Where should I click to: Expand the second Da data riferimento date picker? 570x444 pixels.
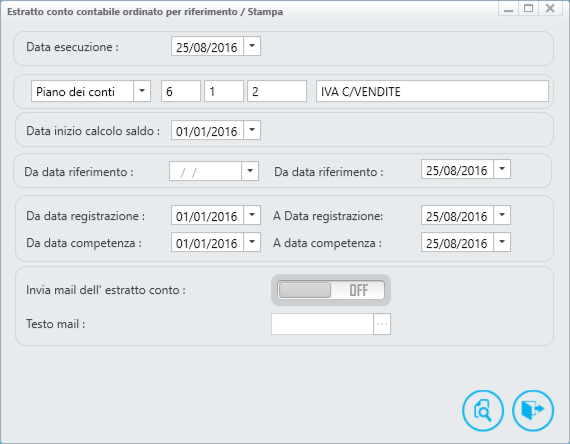point(502,169)
